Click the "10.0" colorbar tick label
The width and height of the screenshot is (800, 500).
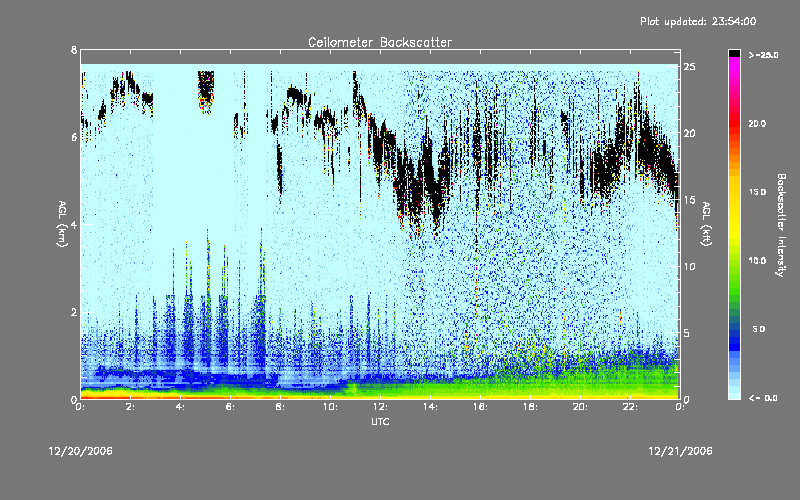(757, 261)
